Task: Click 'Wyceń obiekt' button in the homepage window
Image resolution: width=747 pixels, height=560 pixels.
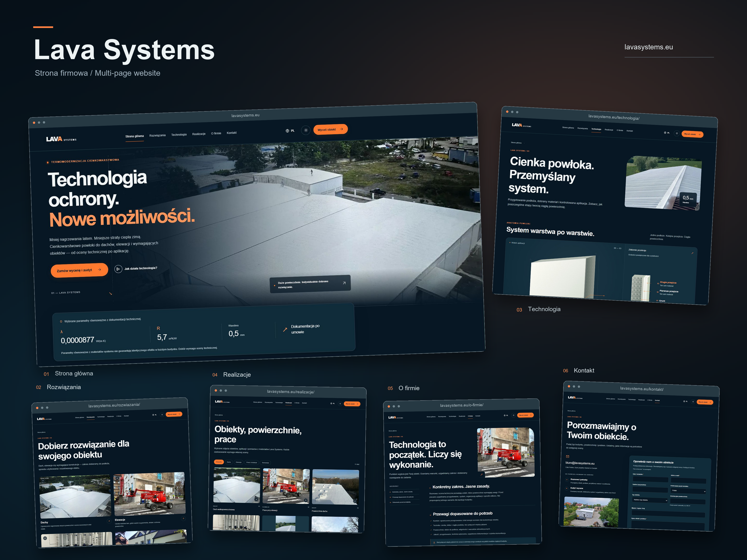Action: click(x=330, y=130)
